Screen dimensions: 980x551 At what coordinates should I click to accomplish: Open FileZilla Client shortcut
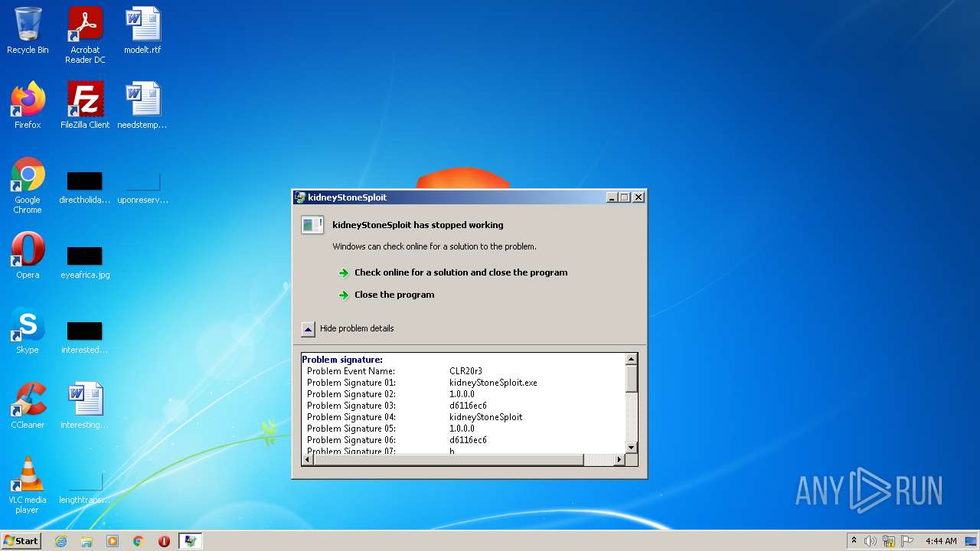click(85, 106)
